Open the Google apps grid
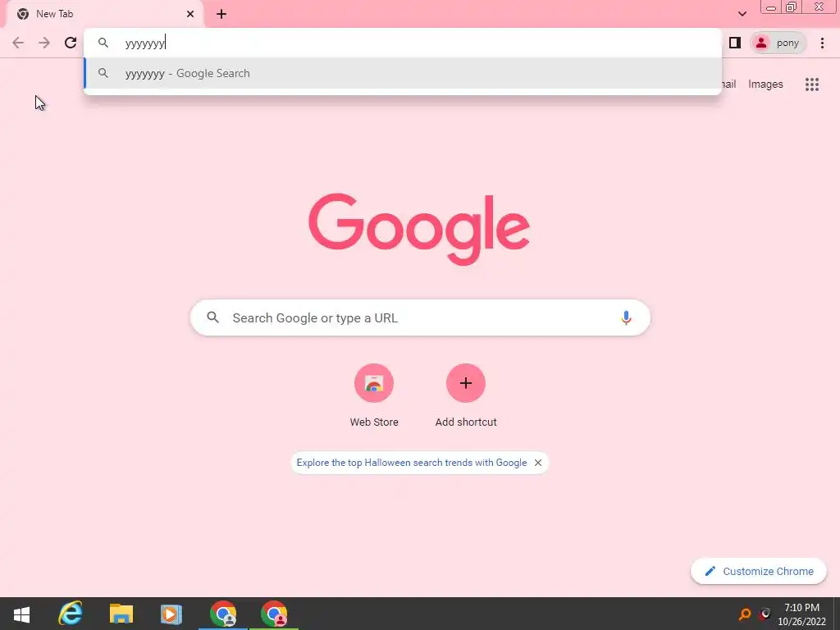The height and width of the screenshot is (630, 840). click(x=811, y=84)
